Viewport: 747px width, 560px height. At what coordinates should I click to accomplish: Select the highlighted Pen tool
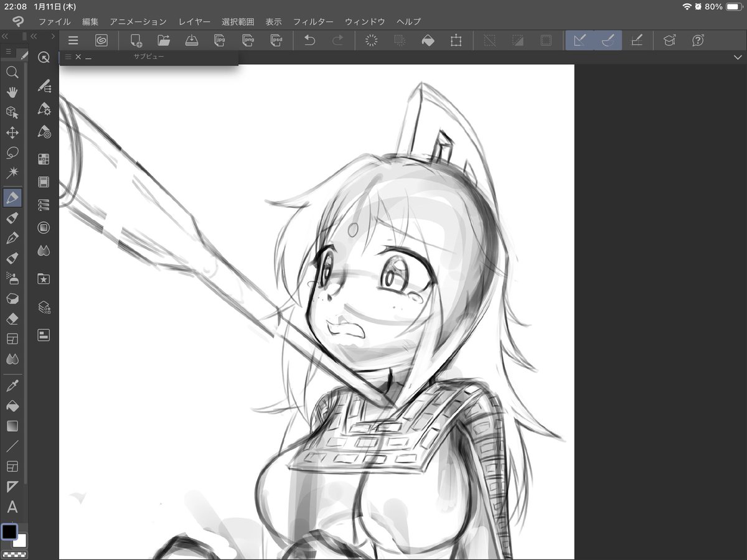tap(12, 198)
